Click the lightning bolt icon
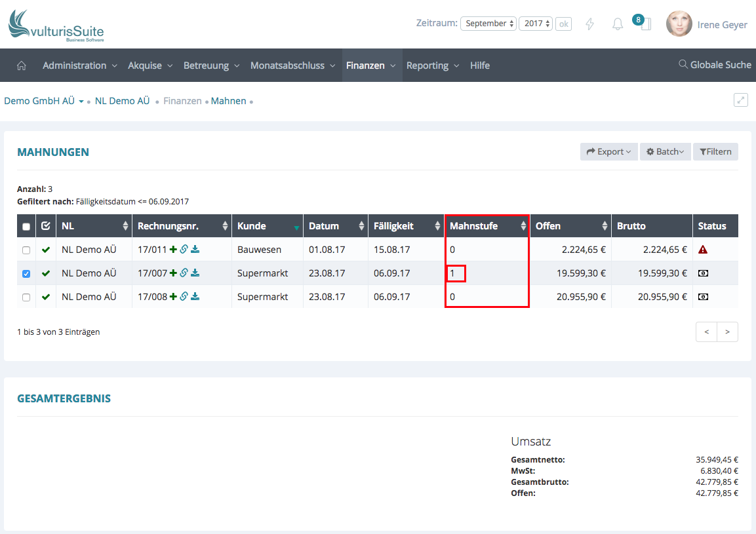 pos(589,25)
